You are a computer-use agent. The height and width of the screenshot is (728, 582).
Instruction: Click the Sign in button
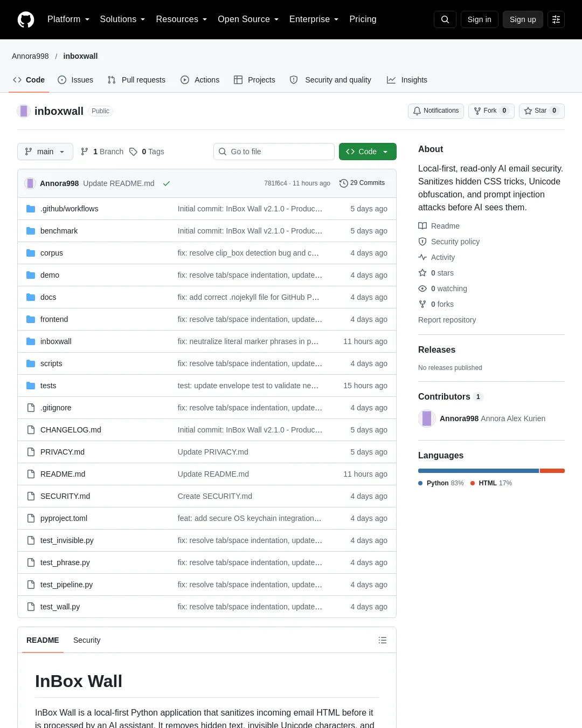click(x=480, y=19)
